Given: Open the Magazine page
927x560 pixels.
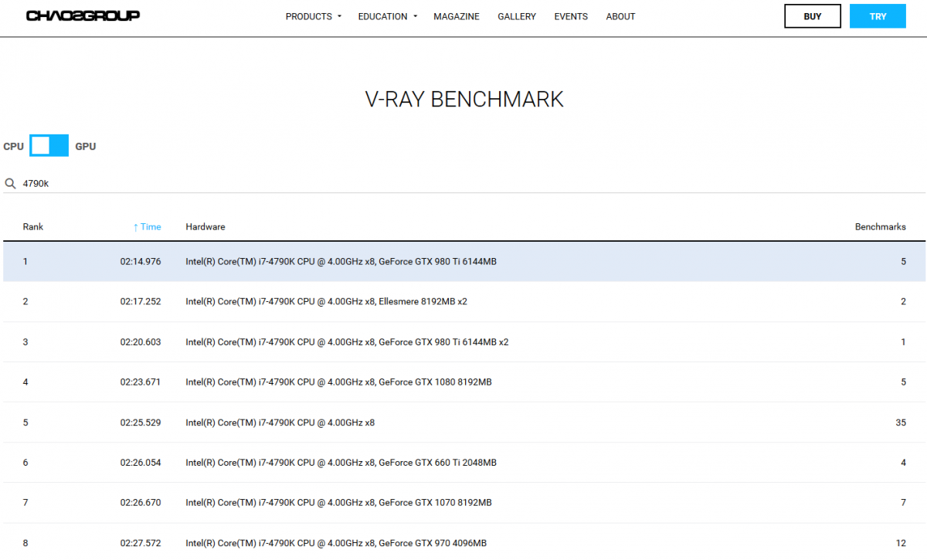Looking at the screenshot, I should [457, 16].
